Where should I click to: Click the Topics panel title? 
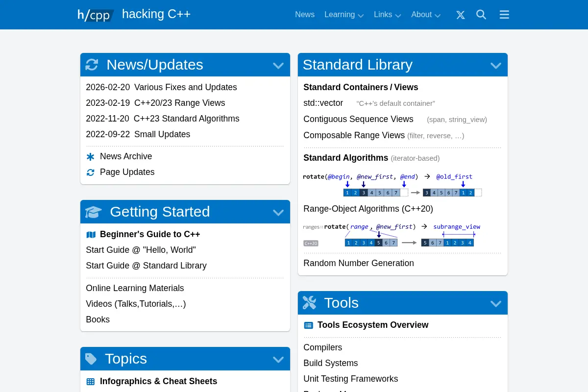click(126, 359)
